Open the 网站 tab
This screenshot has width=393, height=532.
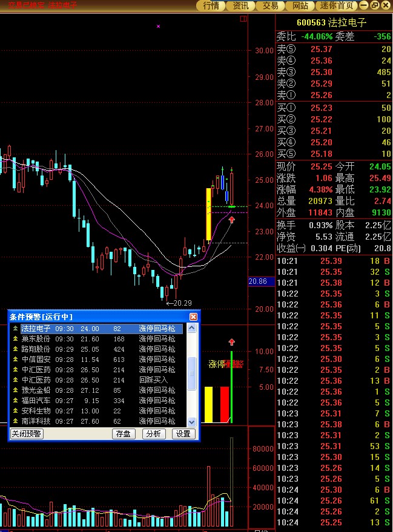[300, 5]
